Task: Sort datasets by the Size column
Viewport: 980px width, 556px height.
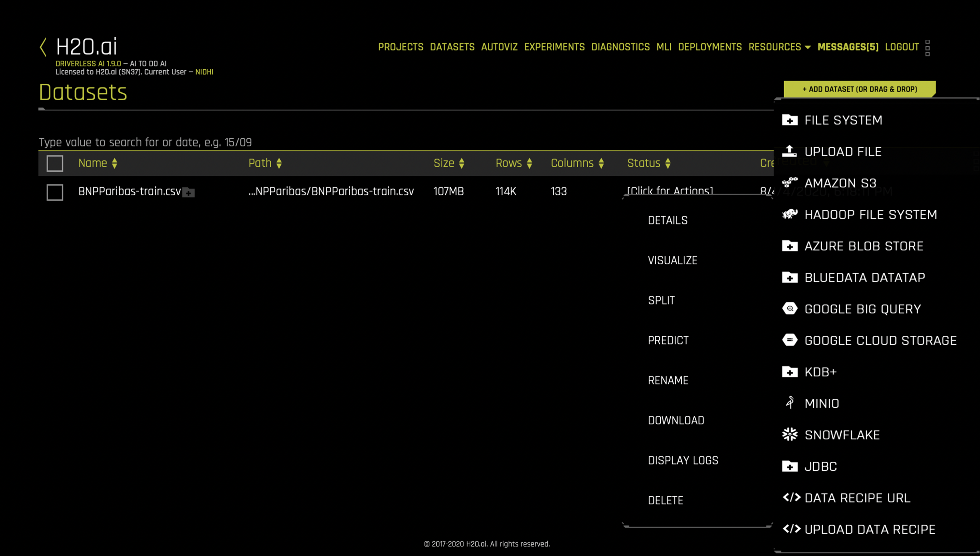Action: (x=462, y=163)
